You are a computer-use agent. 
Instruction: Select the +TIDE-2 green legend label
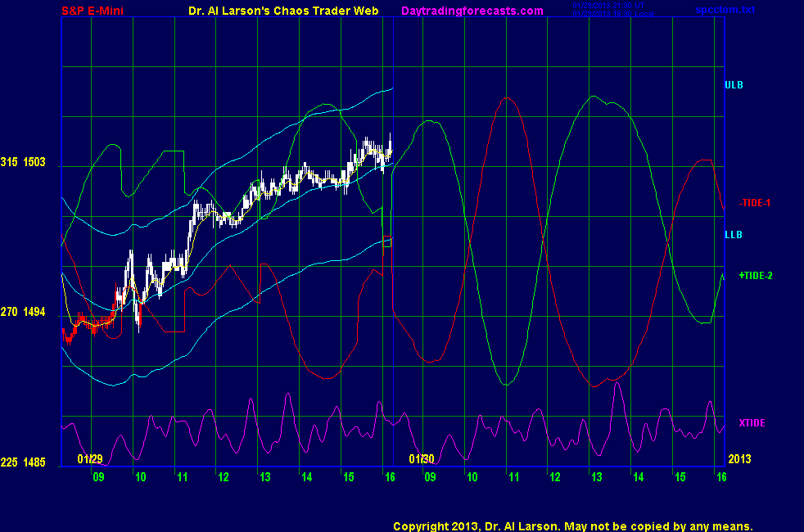pyautogui.click(x=756, y=276)
